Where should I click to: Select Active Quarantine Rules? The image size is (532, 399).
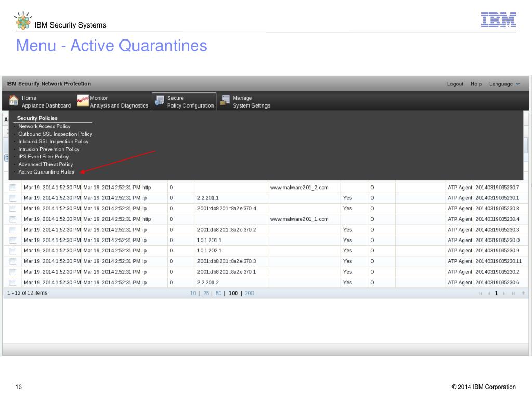pyautogui.click(x=46, y=172)
